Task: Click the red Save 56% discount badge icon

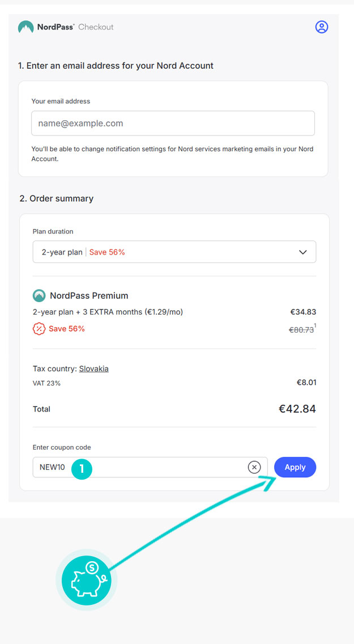Action: click(39, 329)
